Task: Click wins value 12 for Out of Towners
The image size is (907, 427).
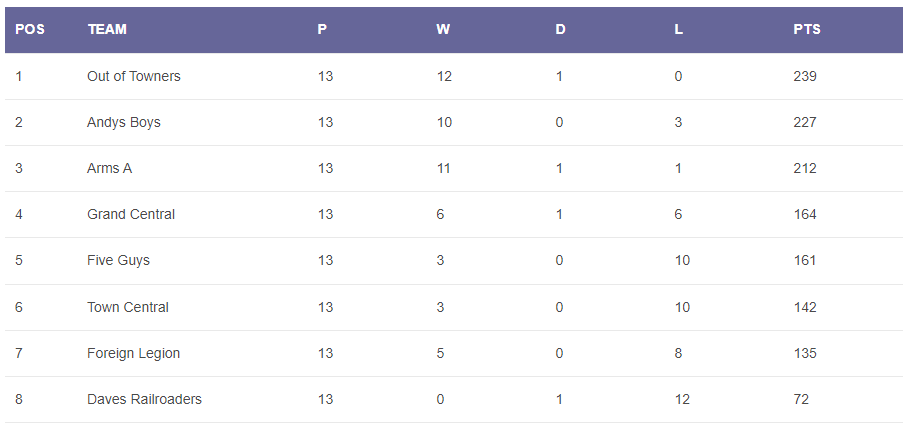Action: (x=445, y=76)
